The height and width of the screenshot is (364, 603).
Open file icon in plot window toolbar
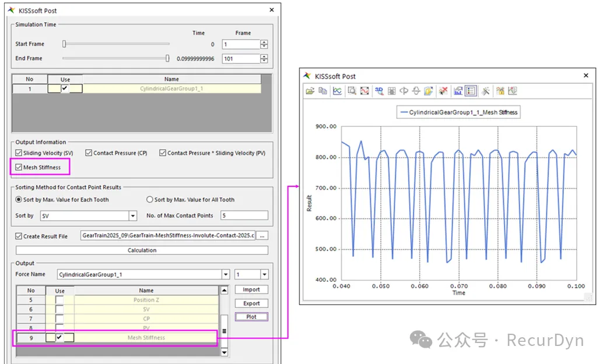[x=310, y=91]
